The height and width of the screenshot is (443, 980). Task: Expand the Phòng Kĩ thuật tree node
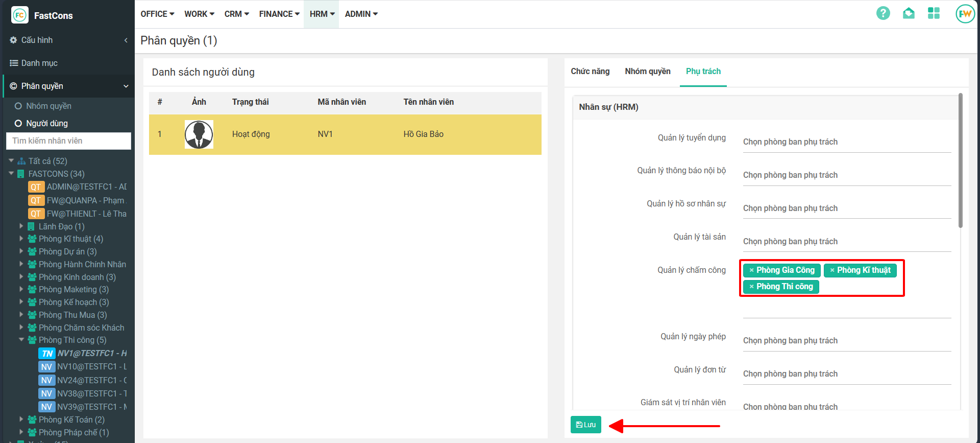(21, 239)
